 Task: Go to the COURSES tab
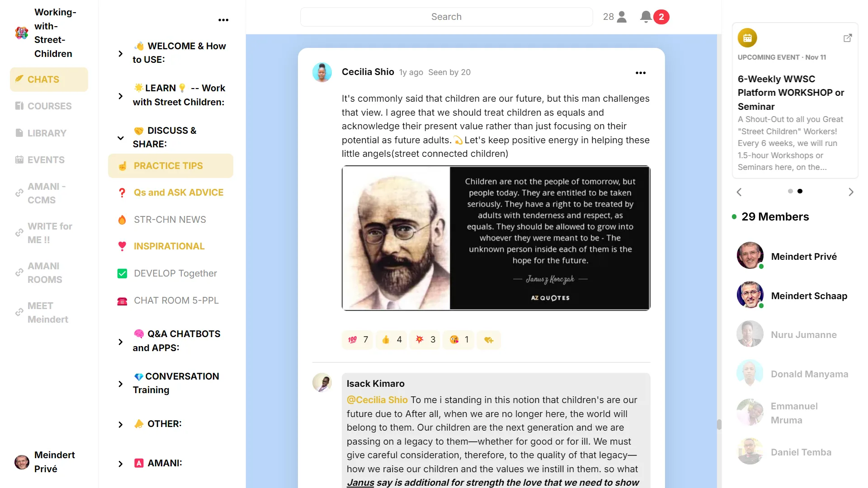click(x=49, y=106)
